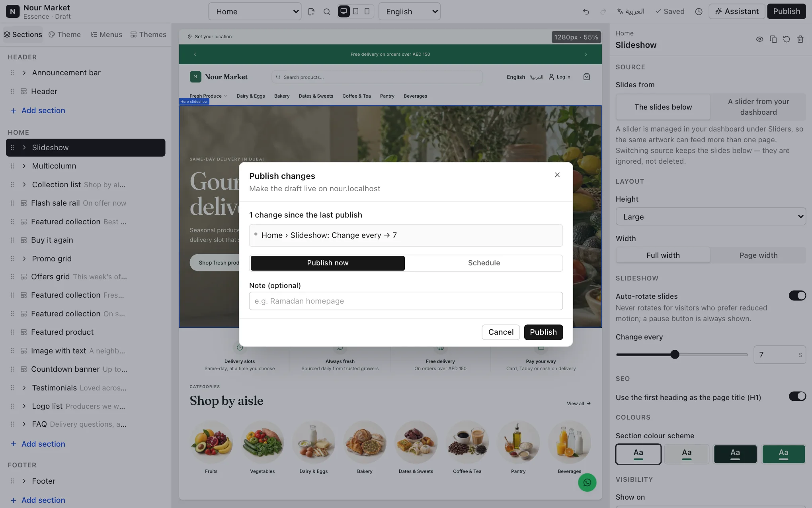Switch to desktop preview device
This screenshot has height=508, width=812.
(344, 11)
